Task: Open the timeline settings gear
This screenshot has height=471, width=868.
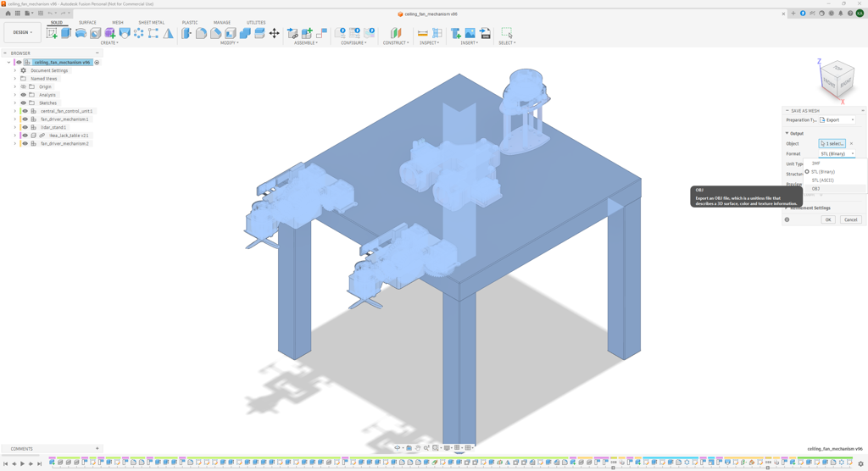Action: tap(861, 464)
